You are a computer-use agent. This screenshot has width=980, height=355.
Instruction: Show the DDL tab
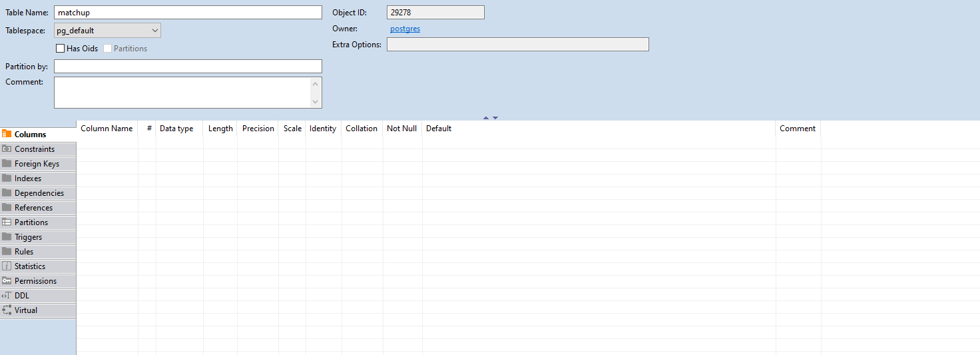click(38, 296)
